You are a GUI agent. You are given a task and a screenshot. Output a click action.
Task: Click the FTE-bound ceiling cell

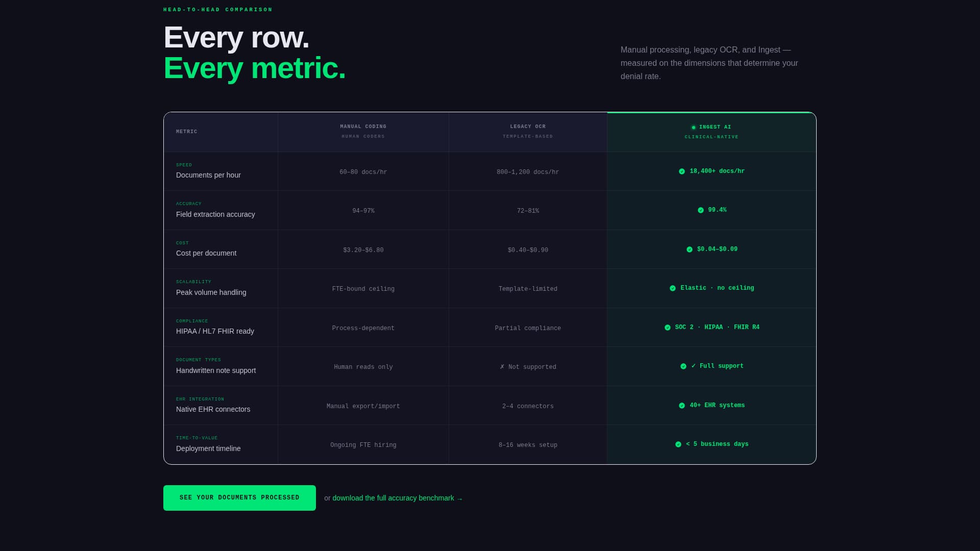click(x=363, y=289)
